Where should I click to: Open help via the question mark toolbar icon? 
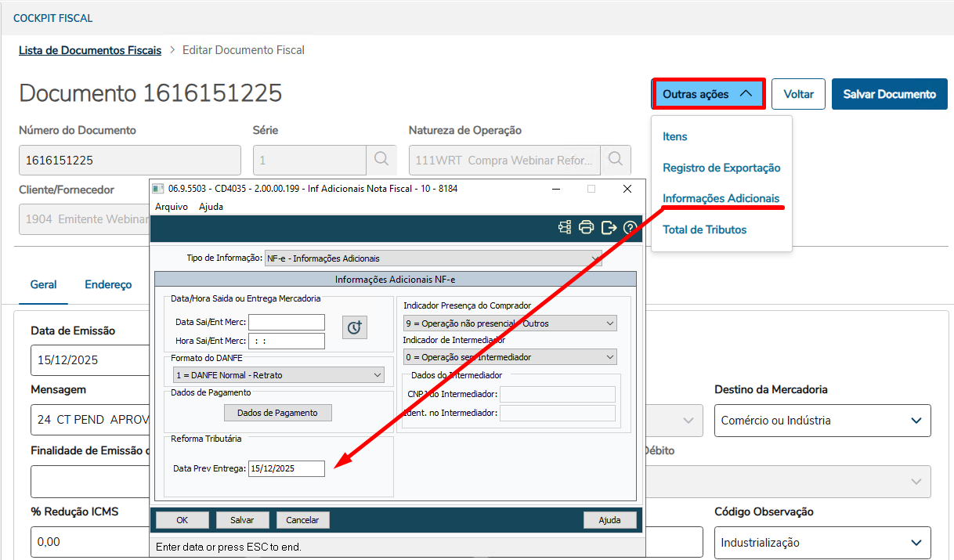629,226
